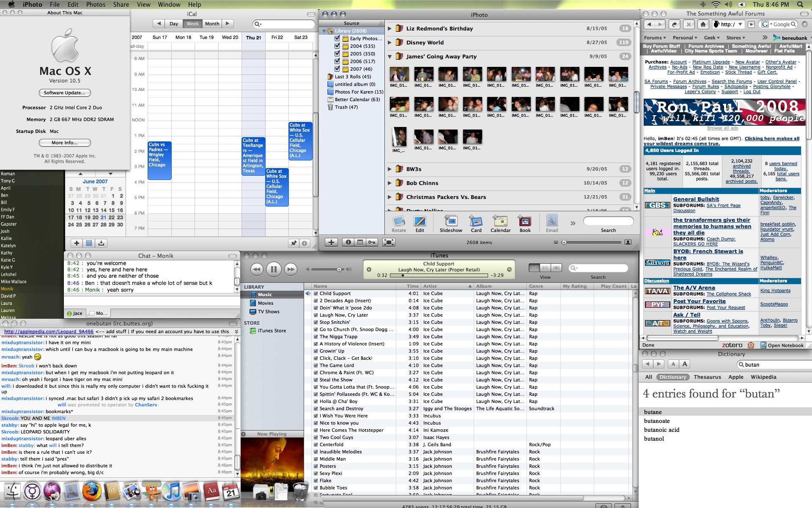The height and width of the screenshot is (508, 812).
Task: Click the pushpin button in iCal
Action: [293, 243]
